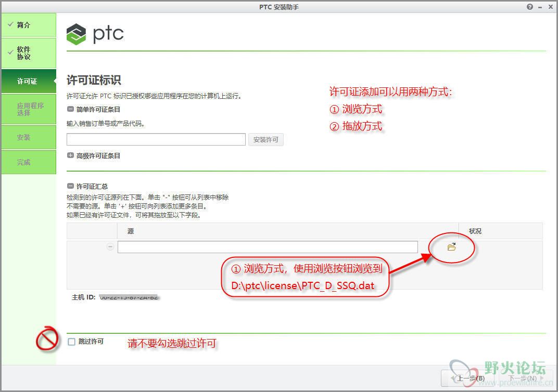Expand the 高级许可证条目 section

(x=70, y=155)
